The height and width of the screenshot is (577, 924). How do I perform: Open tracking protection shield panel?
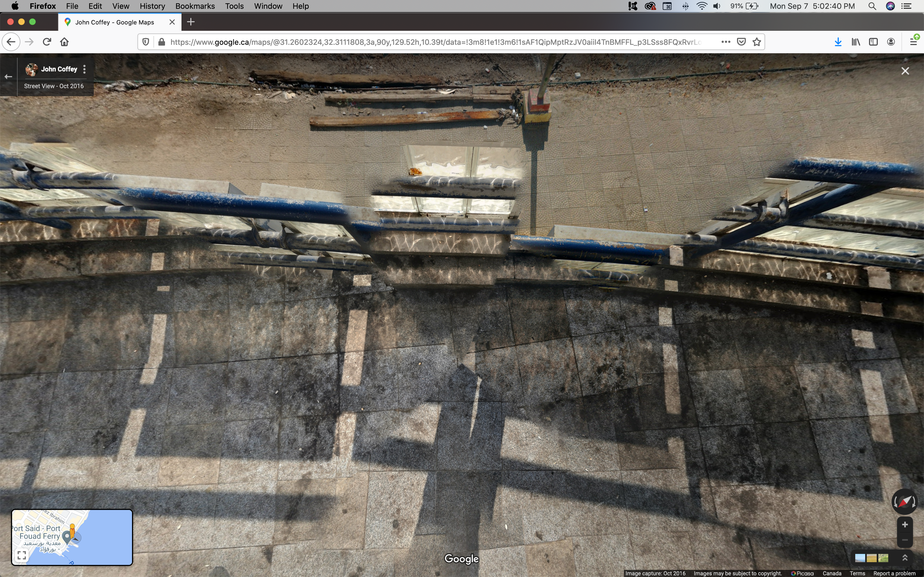point(145,42)
